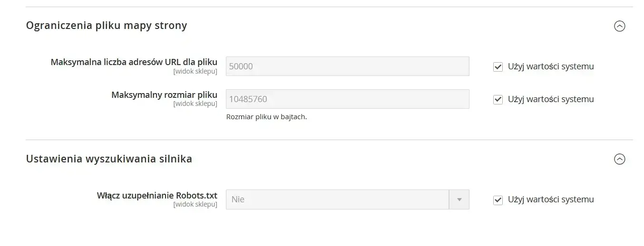Click the Maksymalny rozmiar pliku label
Viewport: 644px width, 246px height.
[164, 95]
